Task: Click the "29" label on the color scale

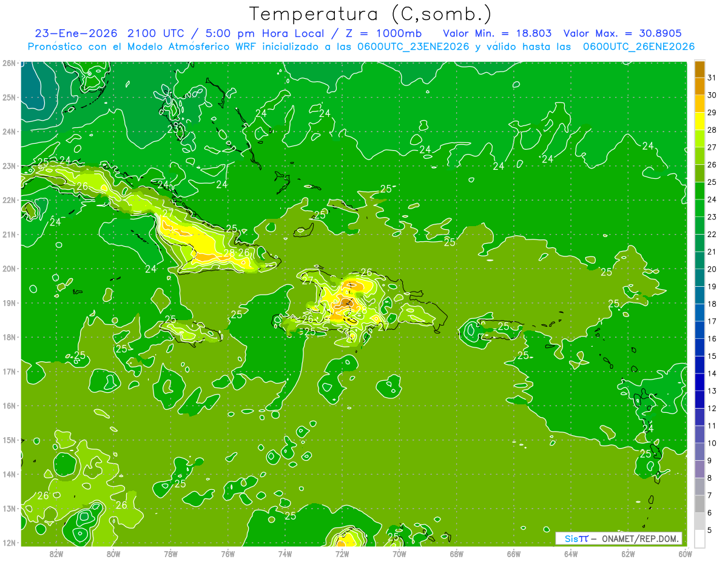Action: (712, 112)
